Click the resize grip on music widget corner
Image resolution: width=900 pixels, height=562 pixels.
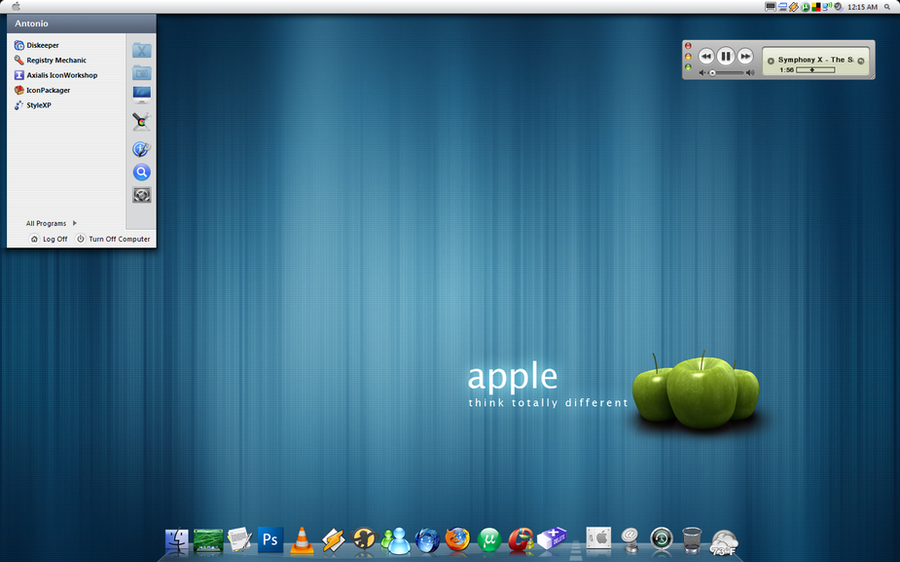[x=872, y=75]
